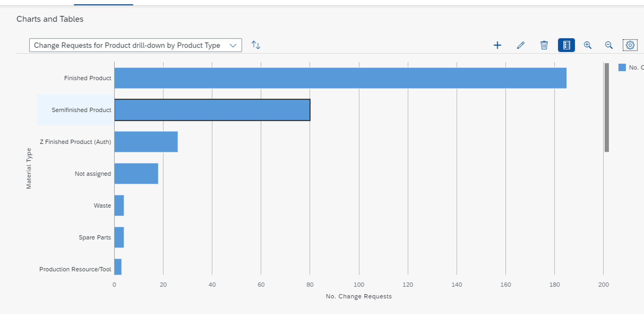Click the chart vertical scrollbar
The image size is (644, 314).
click(x=607, y=107)
